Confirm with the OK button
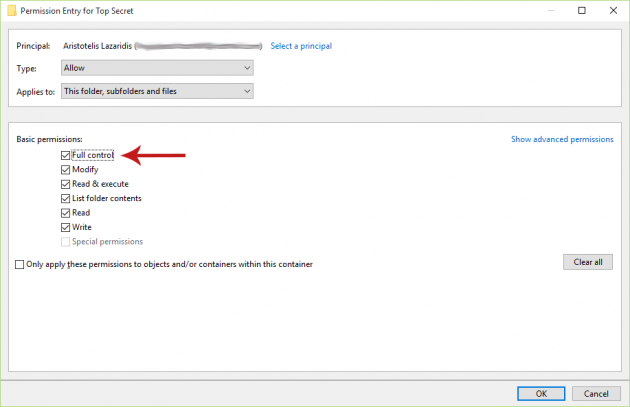The width and height of the screenshot is (630, 407). pyautogui.click(x=541, y=394)
